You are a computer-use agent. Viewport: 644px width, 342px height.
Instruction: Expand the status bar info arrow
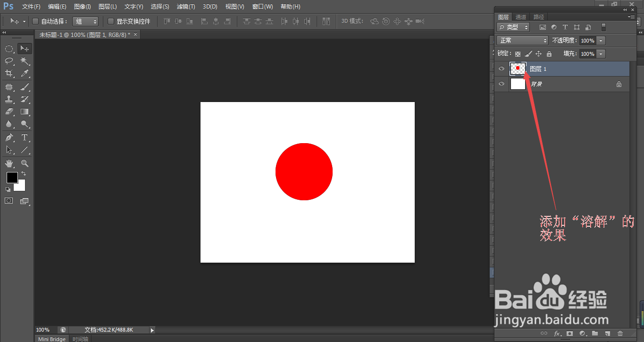tap(152, 330)
